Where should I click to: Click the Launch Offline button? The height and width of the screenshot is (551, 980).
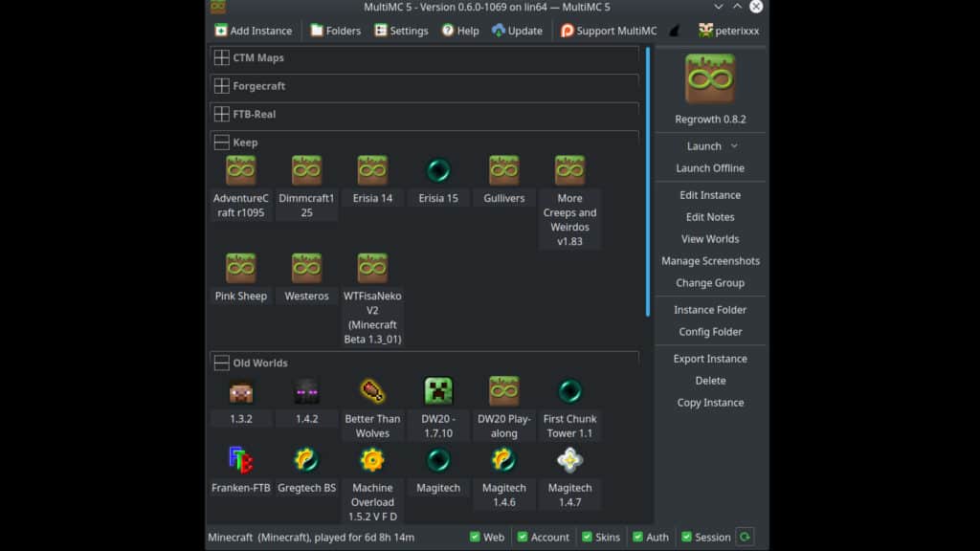tap(710, 168)
